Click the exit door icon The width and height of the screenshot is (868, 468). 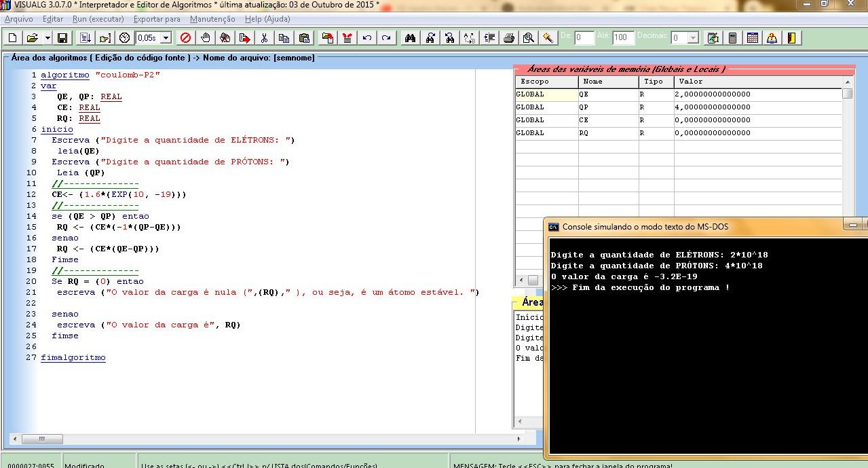792,38
